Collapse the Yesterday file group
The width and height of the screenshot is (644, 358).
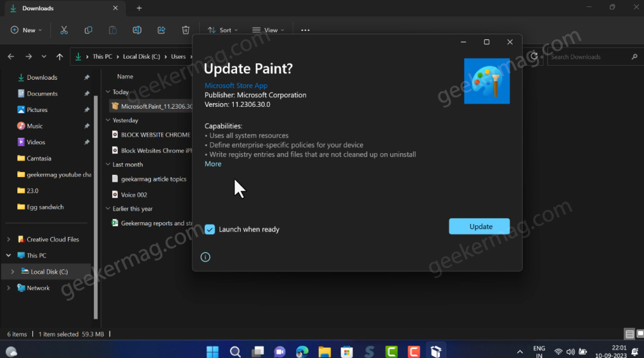coord(108,120)
